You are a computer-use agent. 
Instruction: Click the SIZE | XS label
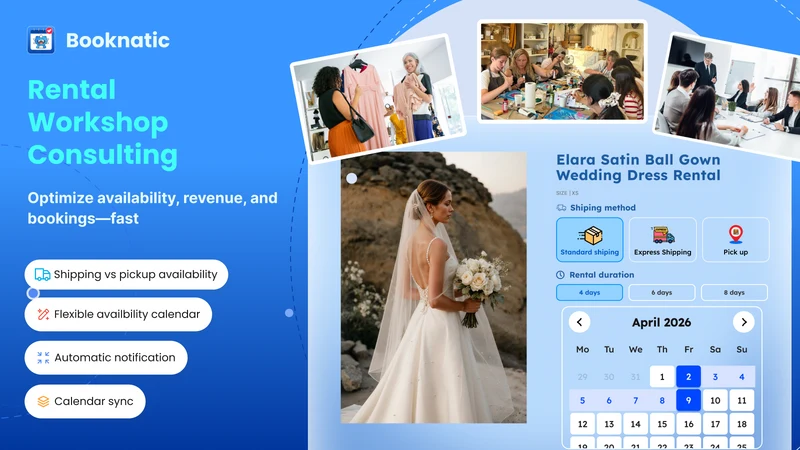coord(567,193)
